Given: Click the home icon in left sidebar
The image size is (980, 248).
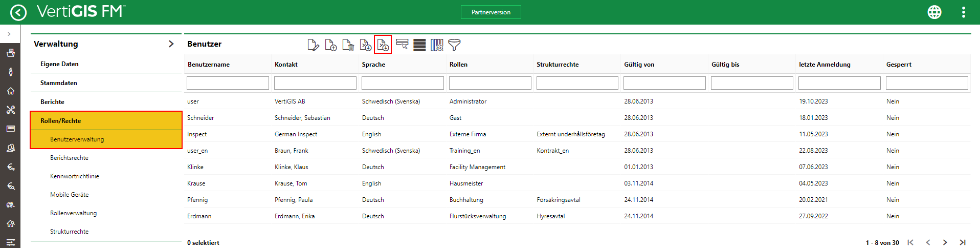Looking at the screenshot, I should 10,91.
